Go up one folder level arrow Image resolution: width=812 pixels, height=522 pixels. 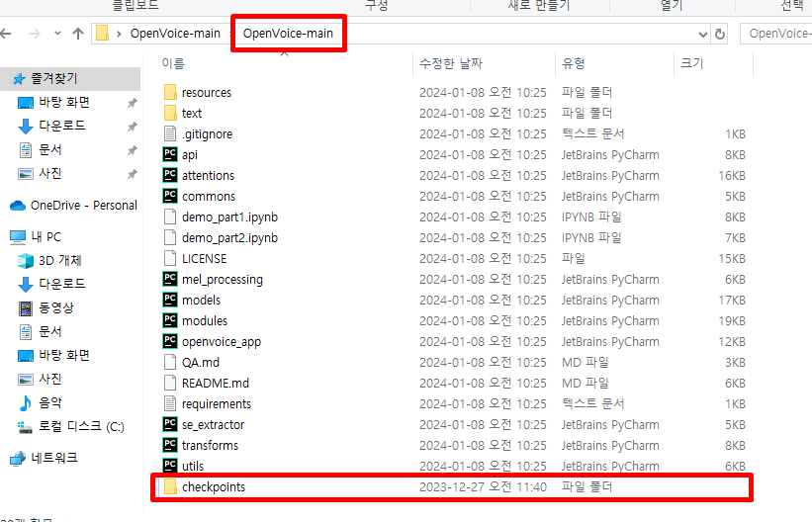pyautogui.click(x=78, y=34)
